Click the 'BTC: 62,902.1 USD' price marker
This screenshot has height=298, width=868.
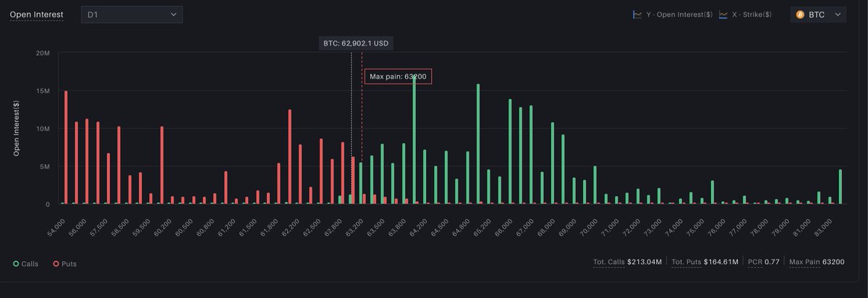(356, 43)
